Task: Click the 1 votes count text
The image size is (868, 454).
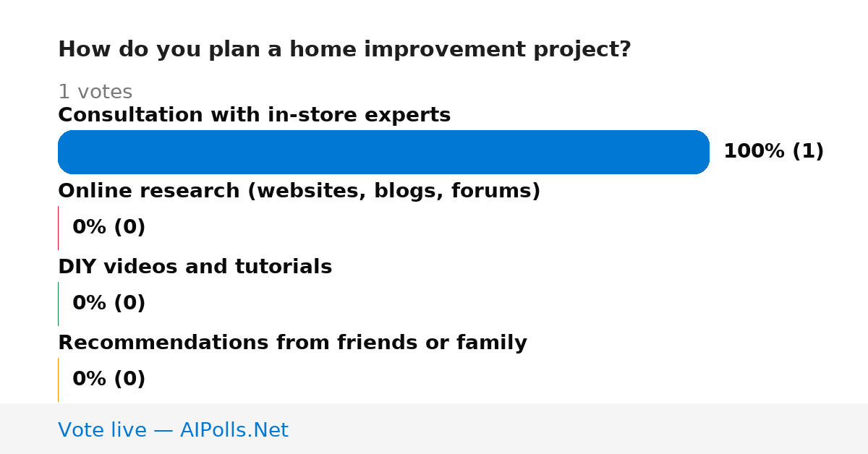Action: pyautogui.click(x=95, y=92)
